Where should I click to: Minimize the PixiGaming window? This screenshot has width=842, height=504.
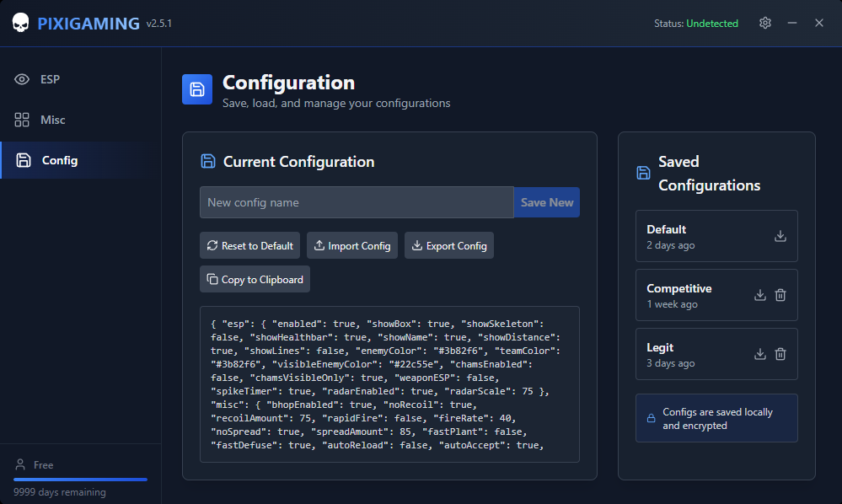point(792,23)
